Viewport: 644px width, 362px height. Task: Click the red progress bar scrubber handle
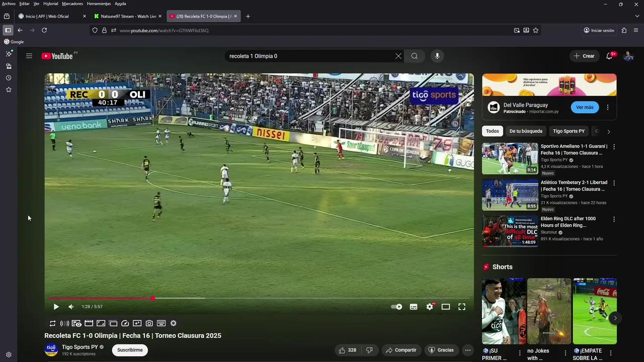(152, 298)
